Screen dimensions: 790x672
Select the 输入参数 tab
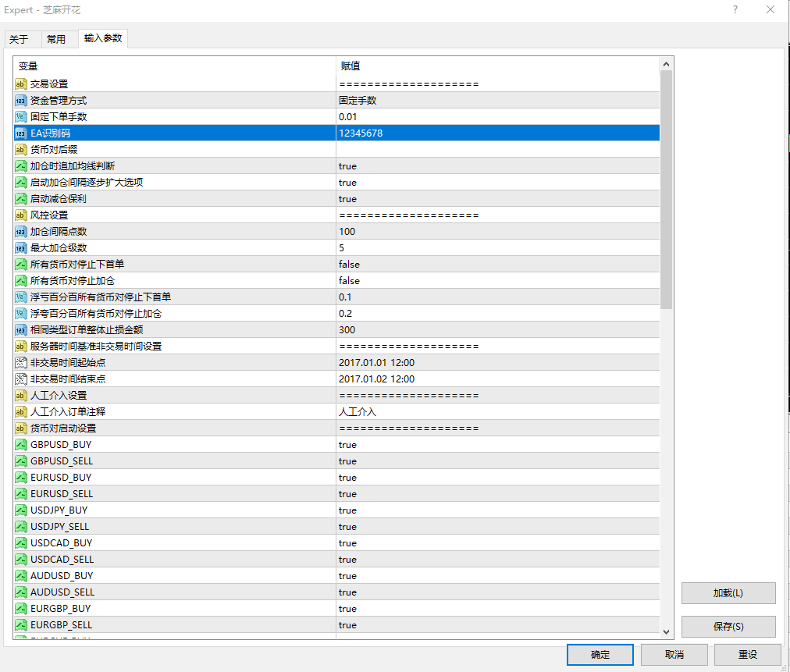103,38
